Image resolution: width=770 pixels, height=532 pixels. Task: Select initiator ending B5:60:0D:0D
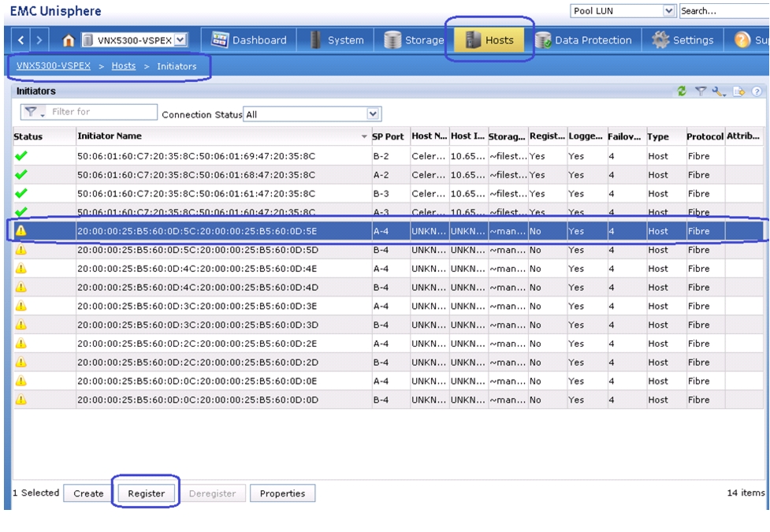pos(388,400)
